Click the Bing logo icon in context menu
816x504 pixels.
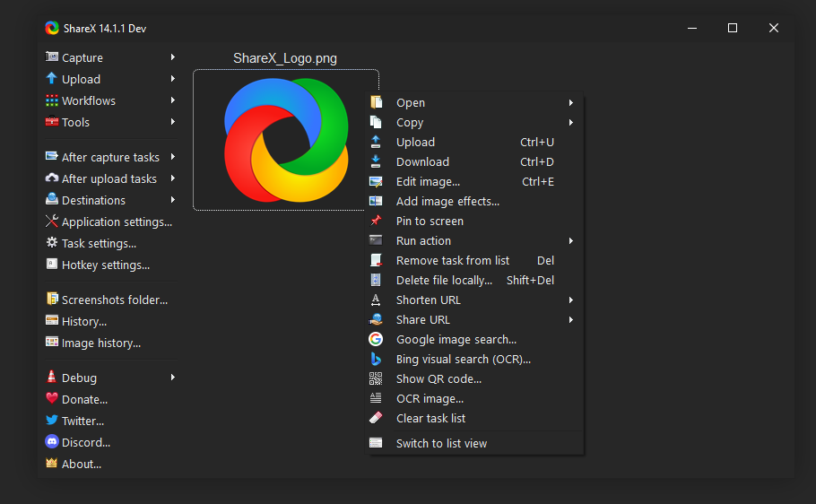pyautogui.click(x=376, y=359)
